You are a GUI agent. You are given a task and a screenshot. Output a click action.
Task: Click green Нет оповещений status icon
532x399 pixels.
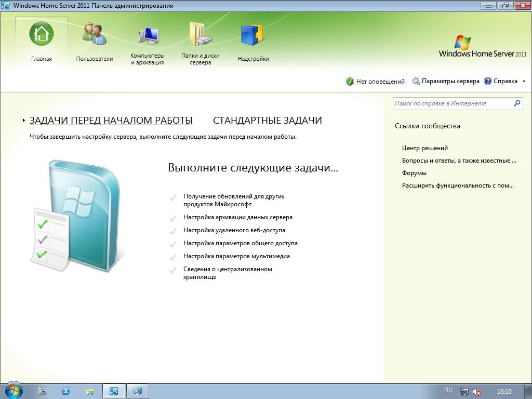(350, 82)
